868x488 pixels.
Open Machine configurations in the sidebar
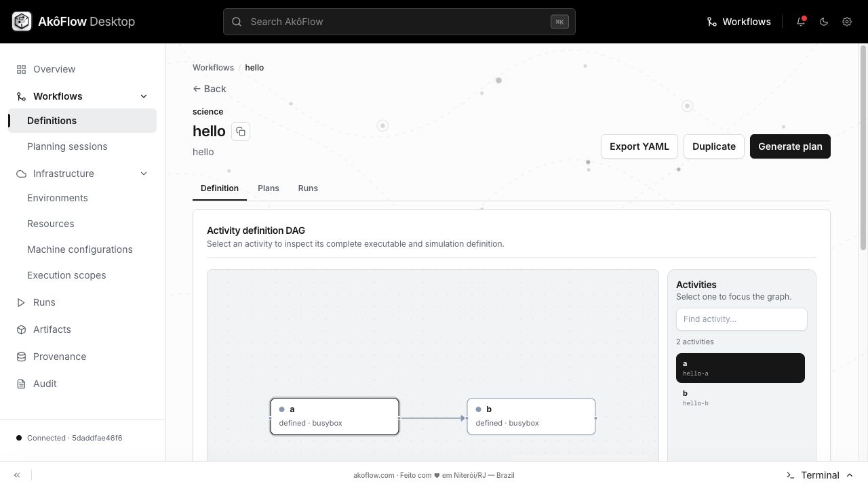(82, 249)
